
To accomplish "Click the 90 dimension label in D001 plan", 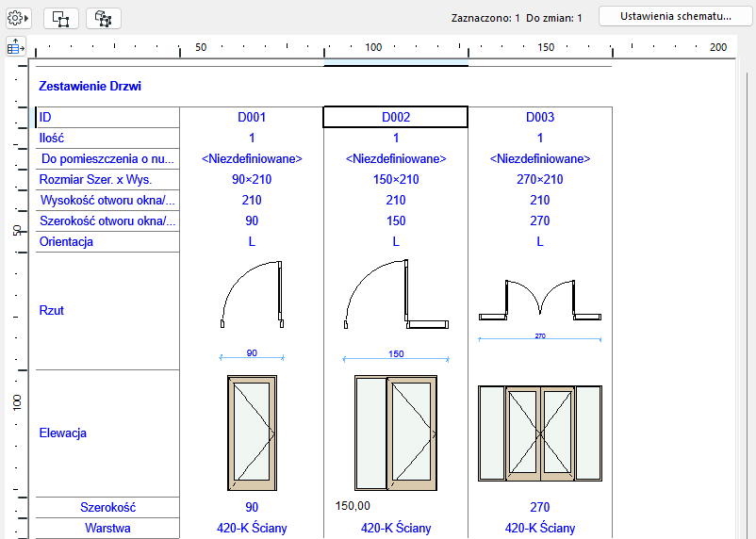I will click(252, 353).
